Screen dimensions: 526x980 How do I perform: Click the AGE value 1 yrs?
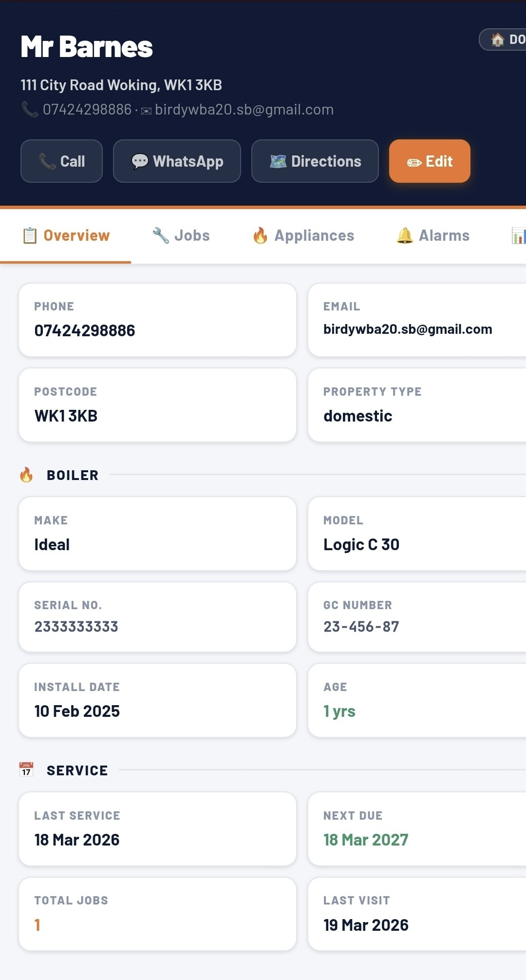[x=339, y=711]
